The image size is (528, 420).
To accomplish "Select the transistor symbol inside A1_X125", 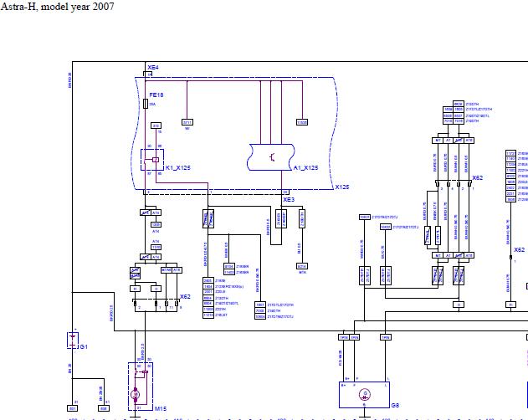I will pyautogui.click(x=272, y=157).
